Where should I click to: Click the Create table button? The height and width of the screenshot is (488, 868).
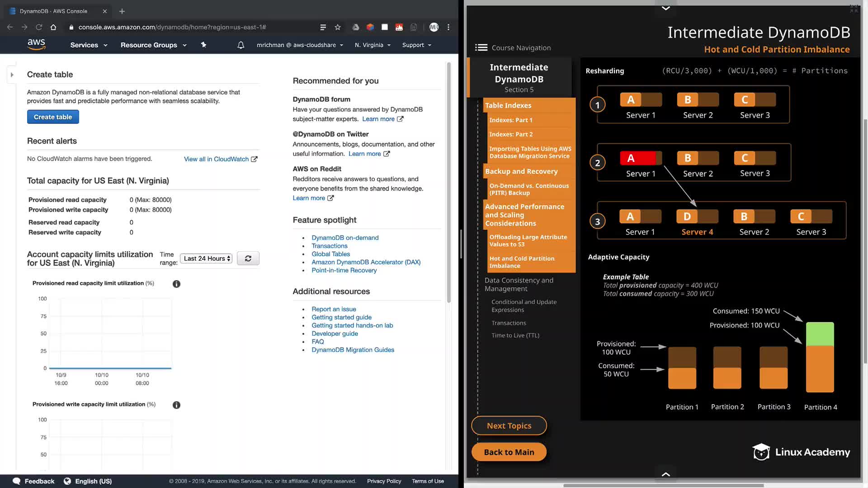pos(53,117)
